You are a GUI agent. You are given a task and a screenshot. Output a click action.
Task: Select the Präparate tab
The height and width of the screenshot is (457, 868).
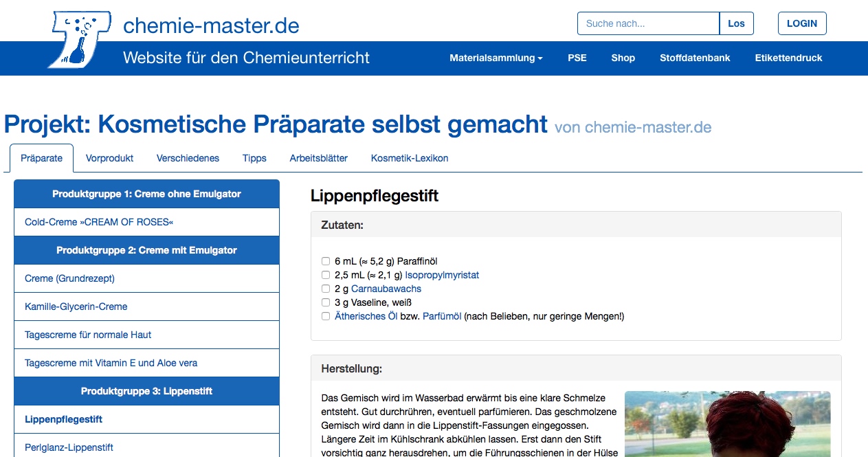click(42, 158)
